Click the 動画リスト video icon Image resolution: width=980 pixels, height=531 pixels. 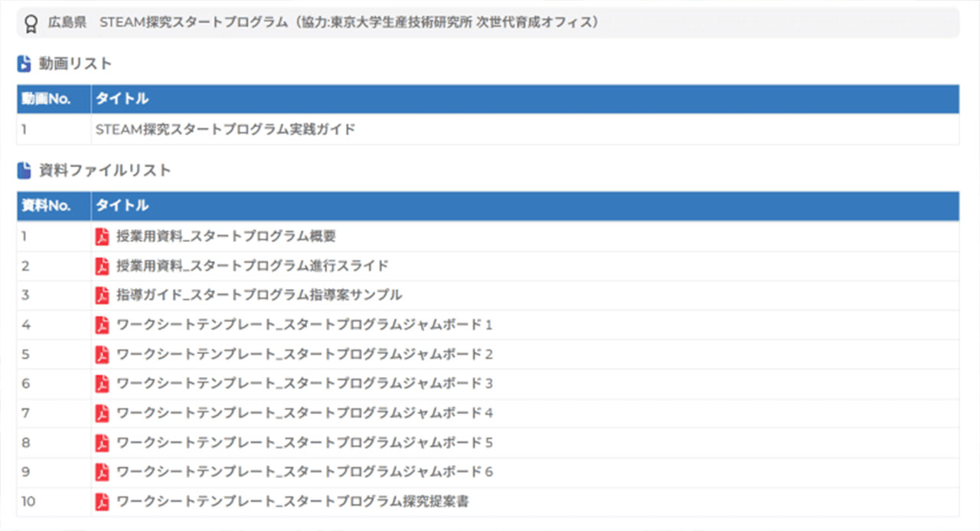click(24, 64)
